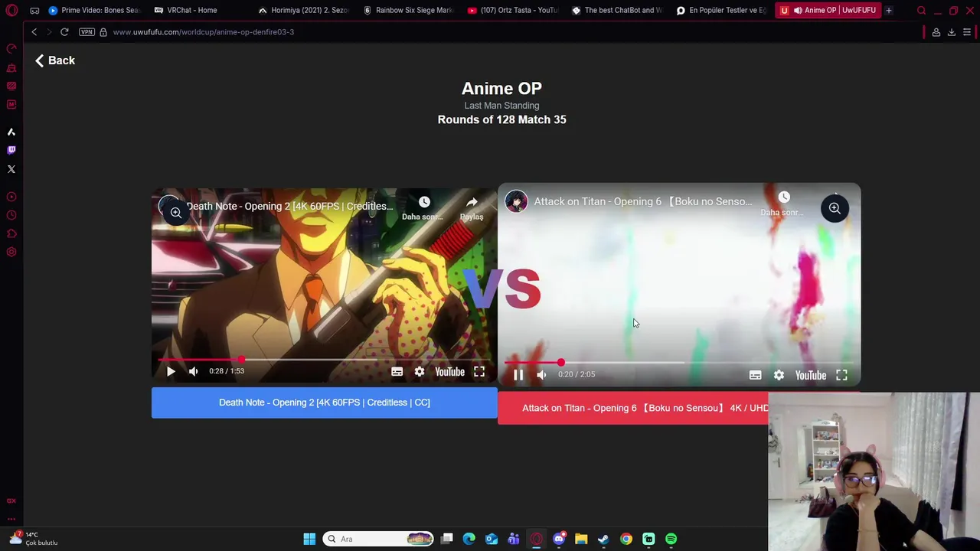Screen dimensions: 980x551
Task: Pause the Attack on Titan video
Action: [x=518, y=374]
